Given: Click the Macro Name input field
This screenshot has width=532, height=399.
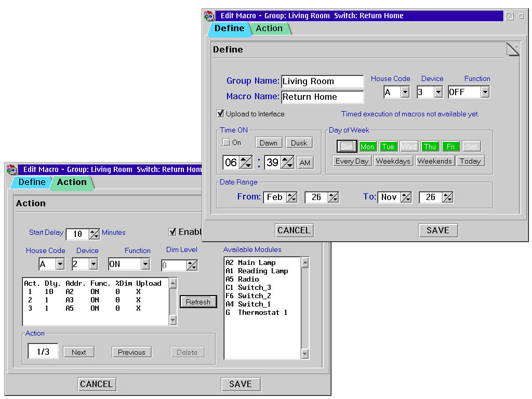Looking at the screenshot, I should (322, 97).
